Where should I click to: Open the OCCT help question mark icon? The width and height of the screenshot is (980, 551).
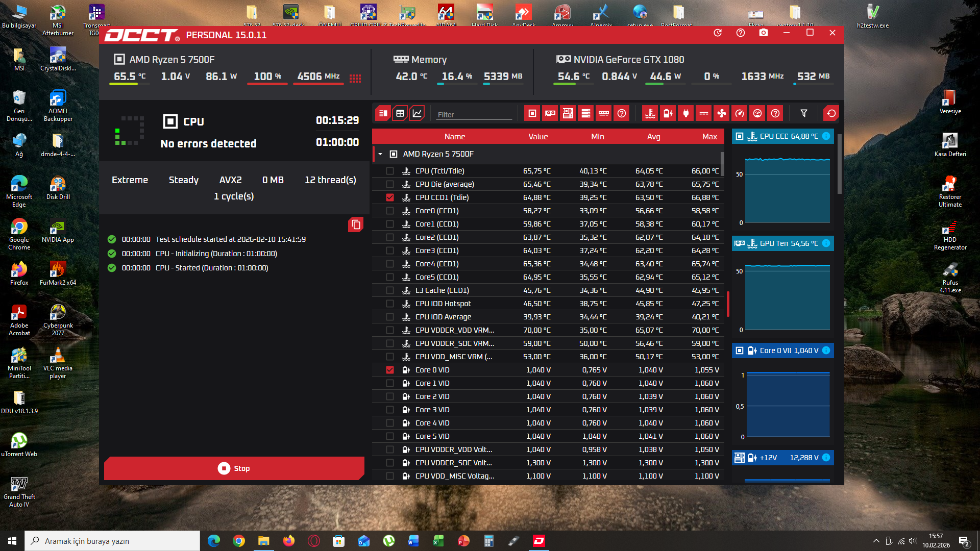pyautogui.click(x=740, y=33)
